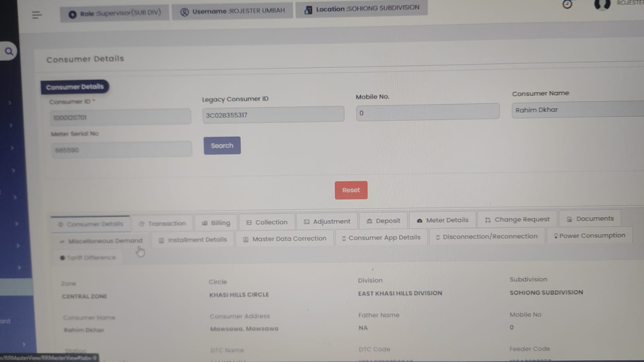Click the Father Name label

coord(379,315)
